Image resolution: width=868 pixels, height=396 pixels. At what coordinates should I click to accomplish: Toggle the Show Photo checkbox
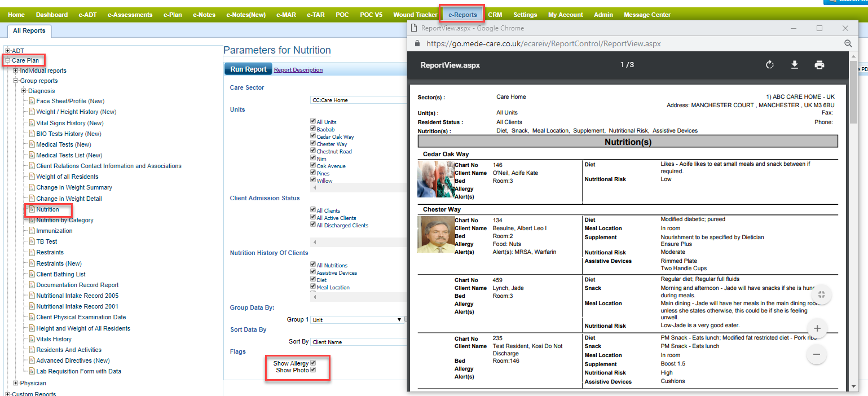click(313, 370)
